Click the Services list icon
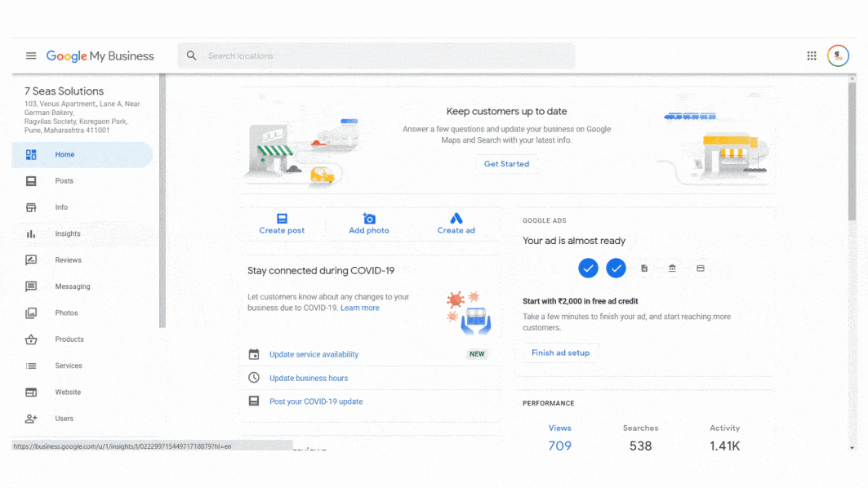This screenshot has width=868, height=488. (31, 366)
